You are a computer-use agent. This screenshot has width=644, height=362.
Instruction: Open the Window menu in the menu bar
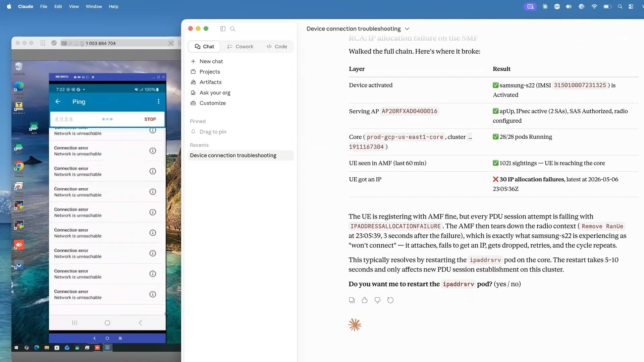coord(94,6)
